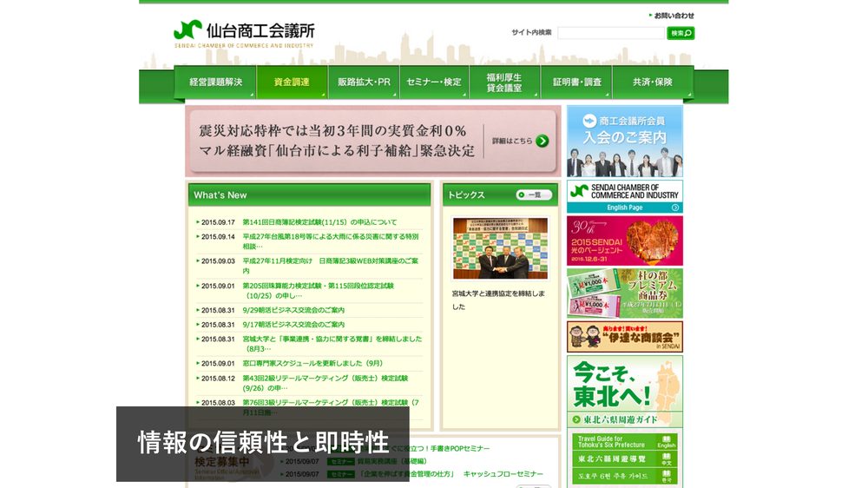
Task: Open the 福利厚生 貸会議室 menu
Action: coord(504,82)
